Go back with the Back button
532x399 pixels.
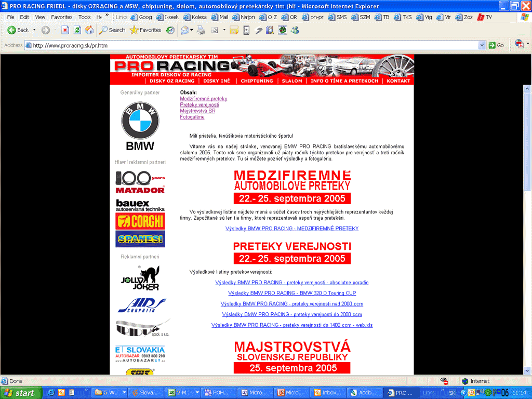coord(18,30)
